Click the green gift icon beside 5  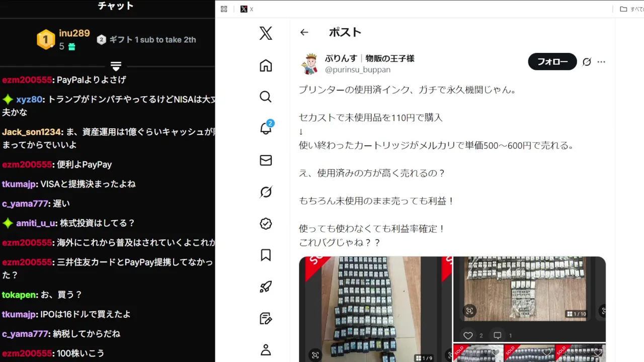[x=71, y=47]
